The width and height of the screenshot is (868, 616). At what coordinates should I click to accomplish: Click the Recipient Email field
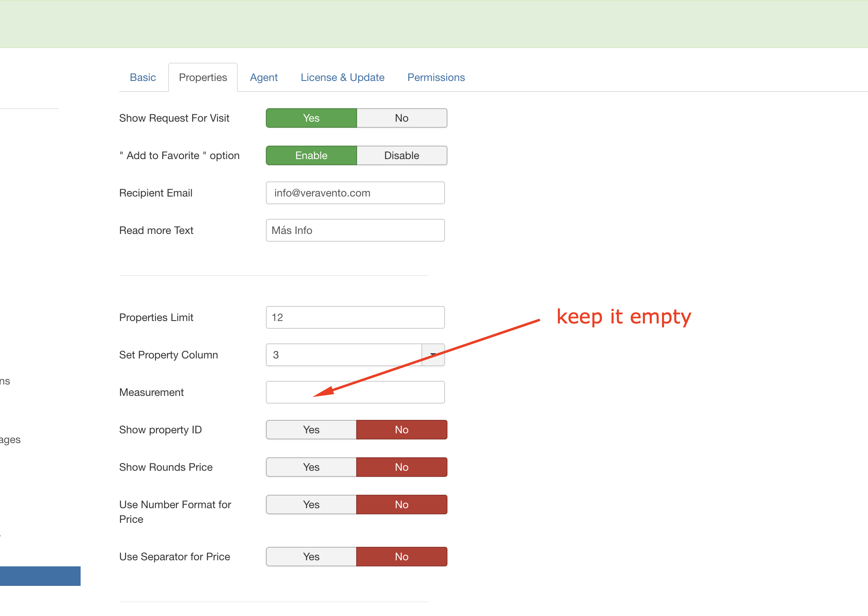(355, 193)
